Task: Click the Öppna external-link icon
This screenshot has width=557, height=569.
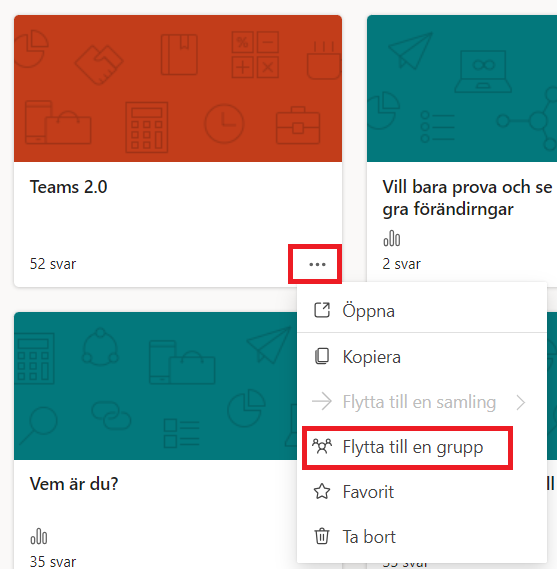Action: [322, 310]
